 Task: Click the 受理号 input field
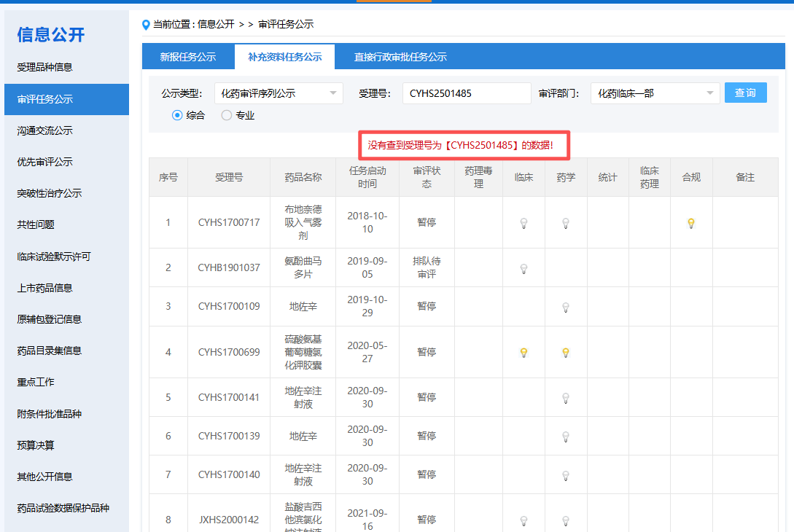click(x=467, y=93)
